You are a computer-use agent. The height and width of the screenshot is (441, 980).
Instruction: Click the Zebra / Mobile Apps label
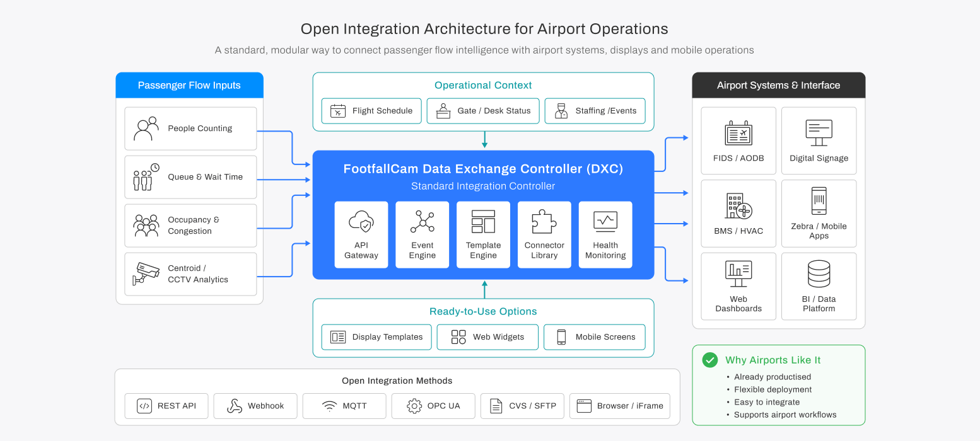[x=819, y=231]
